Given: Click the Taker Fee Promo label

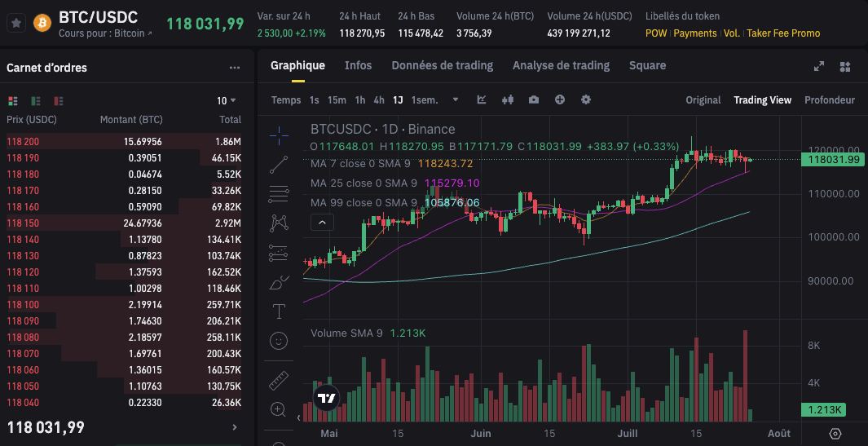Looking at the screenshot, I should (x=783, y=33).
